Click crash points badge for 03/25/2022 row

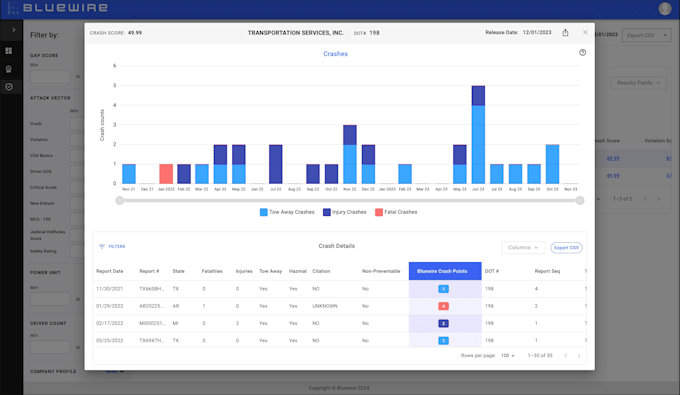[443, 341]
